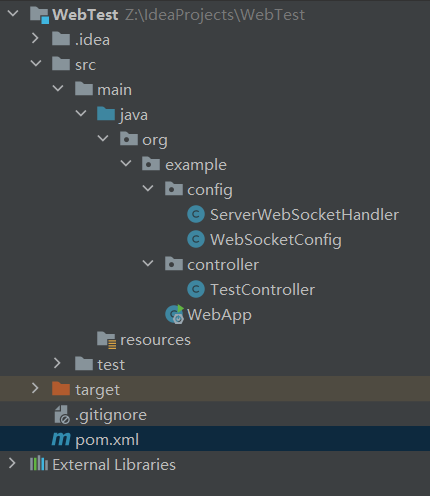Collapse the controller package chevron
430x496 pixels.
(148, 263)
